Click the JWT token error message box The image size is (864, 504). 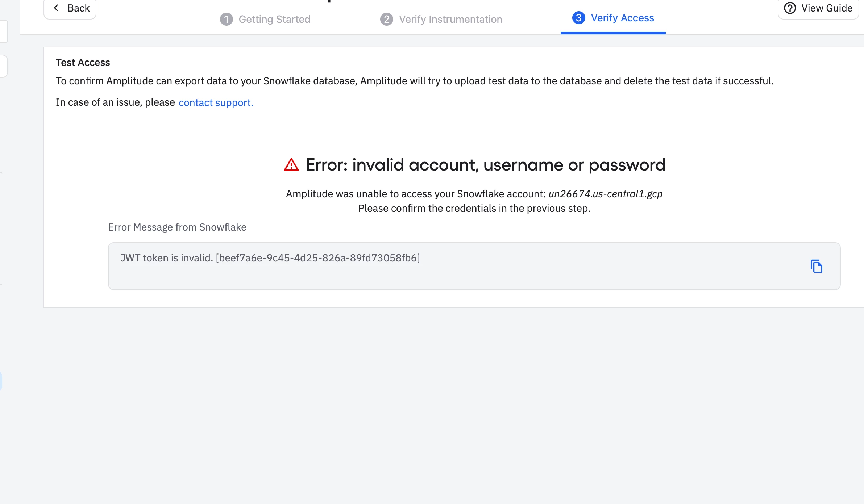pyautogui.click(x=474, y=266)
